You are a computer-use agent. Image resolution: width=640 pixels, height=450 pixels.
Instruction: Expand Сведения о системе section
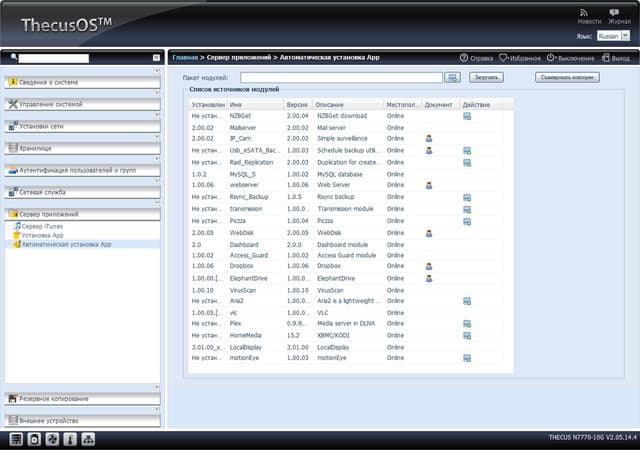pos(82,82)
